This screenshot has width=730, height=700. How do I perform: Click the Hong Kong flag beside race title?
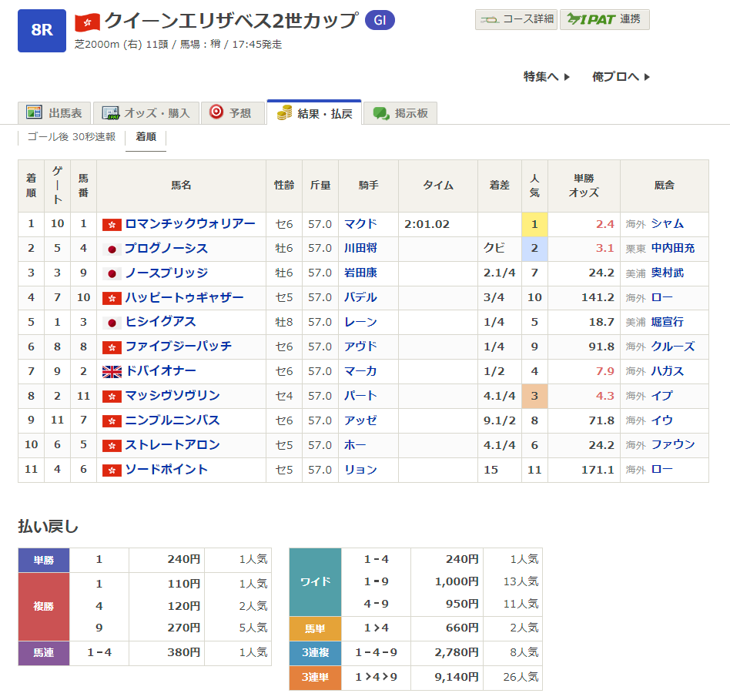pyautogui.click(x=87, y=21)
